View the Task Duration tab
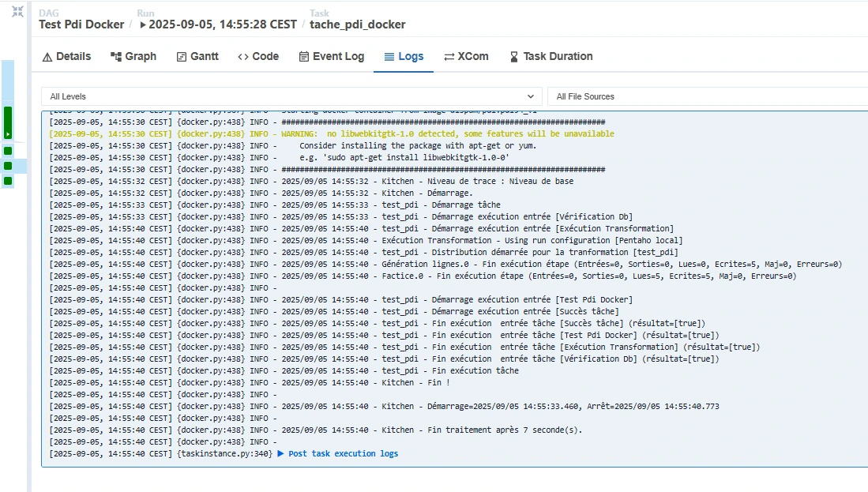Image resolution: width=868 pixels, height=492 pixels. click(x=551, y=56)
